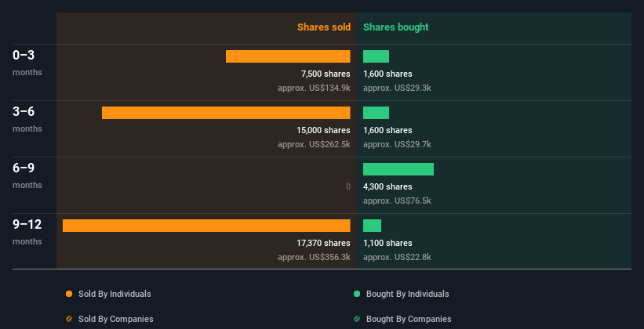The width and height of the screenshot is (644, 329).
Task: Select the 9–12 months row label
Action: coord(27,232)
